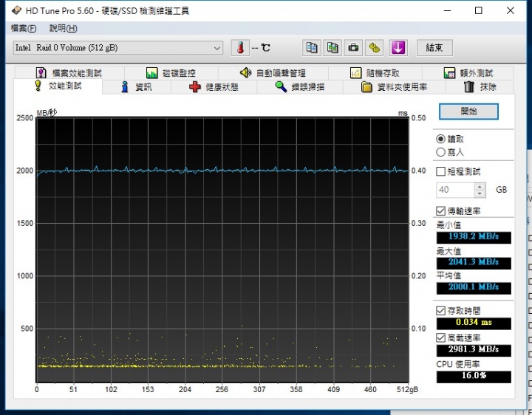532x415 pixels.
Task: Click the HD Tune Pro title bar icon
Action: click(16, 11)
